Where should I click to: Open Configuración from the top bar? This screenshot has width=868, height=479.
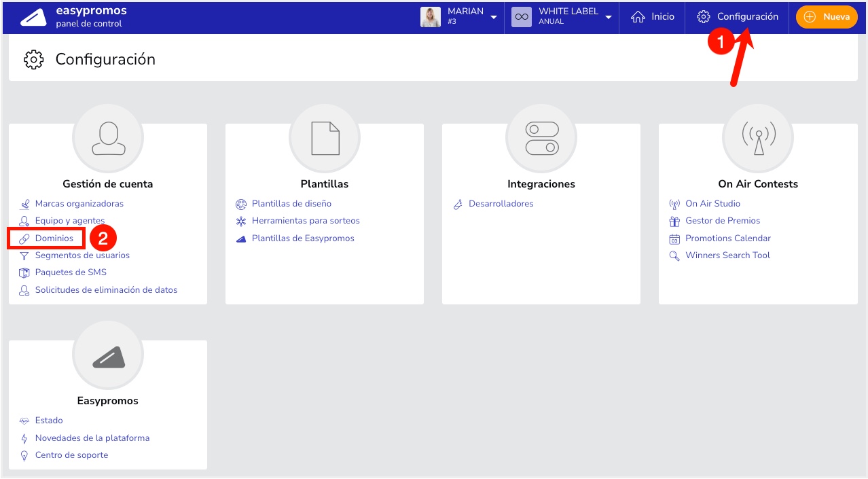coord(748,16)
